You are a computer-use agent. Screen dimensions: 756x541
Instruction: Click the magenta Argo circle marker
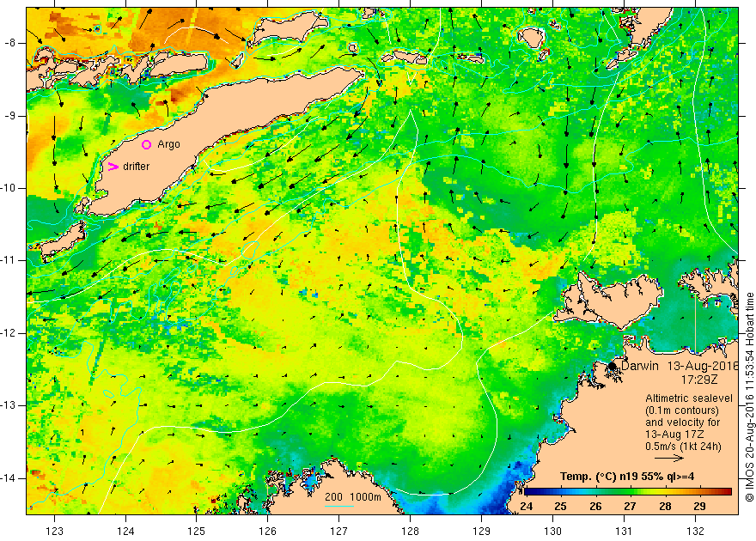coord(147,144)
